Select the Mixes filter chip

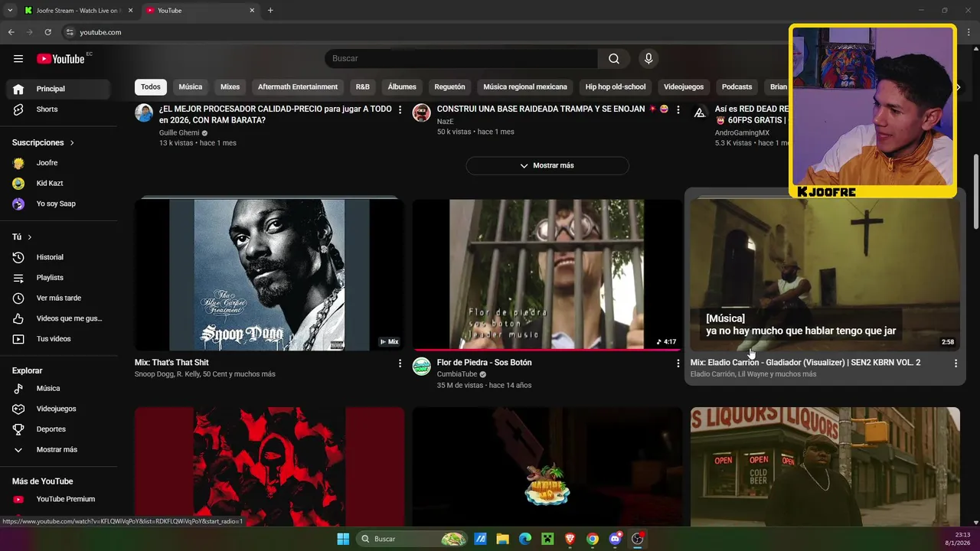[230, 87]
